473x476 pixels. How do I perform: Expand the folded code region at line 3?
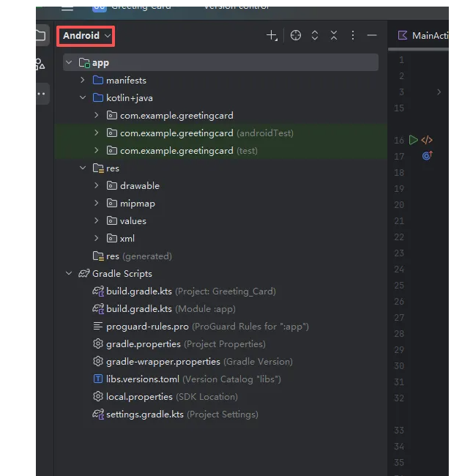click(439, 92)
